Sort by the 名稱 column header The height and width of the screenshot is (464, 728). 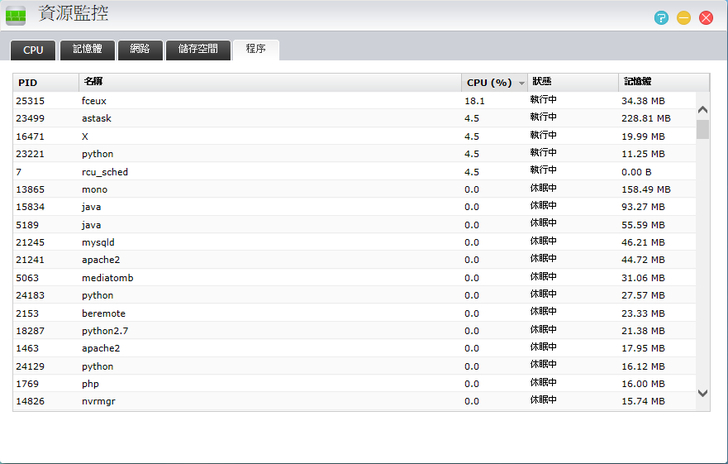[270, 83]
